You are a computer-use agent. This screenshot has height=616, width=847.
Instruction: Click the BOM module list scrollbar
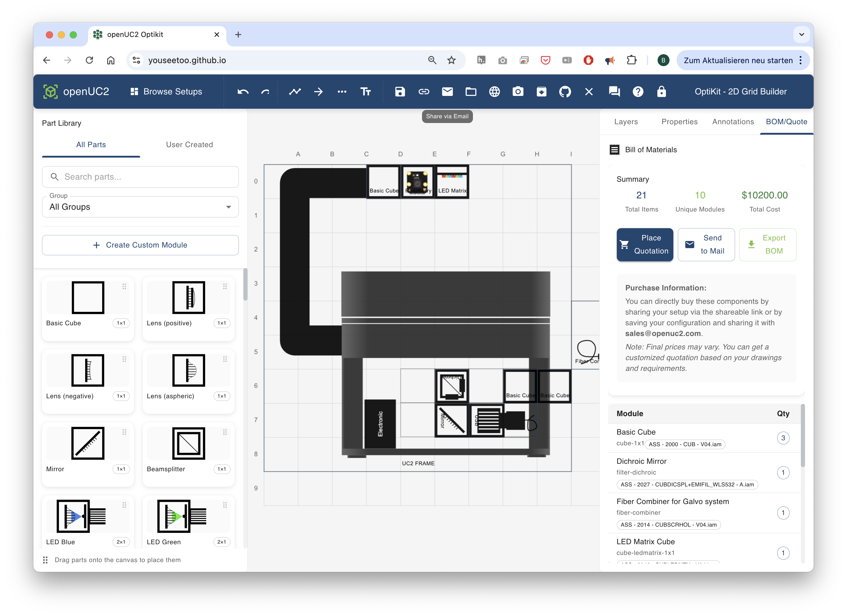[x=803, y=435]
